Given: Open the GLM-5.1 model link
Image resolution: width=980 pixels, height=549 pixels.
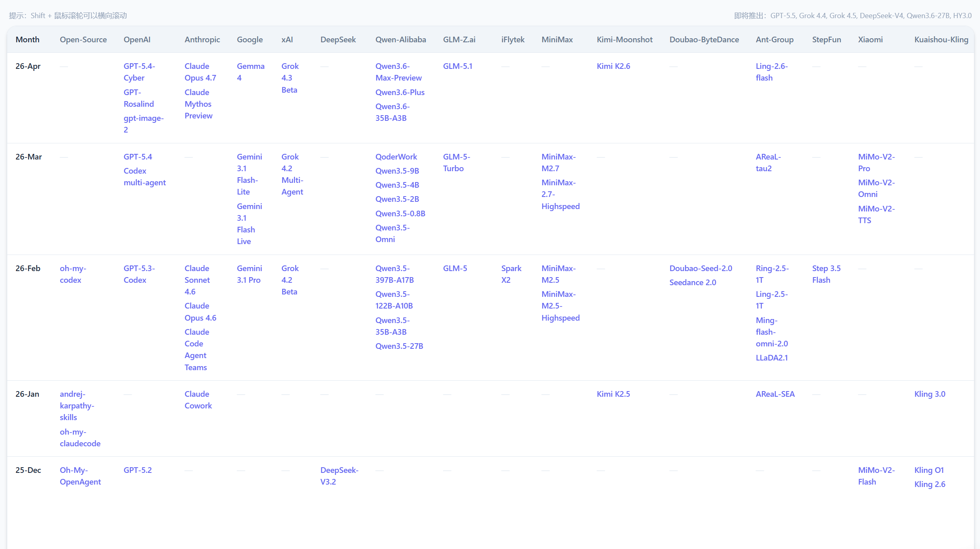Looking at the screenshot, I should (458, 66).
